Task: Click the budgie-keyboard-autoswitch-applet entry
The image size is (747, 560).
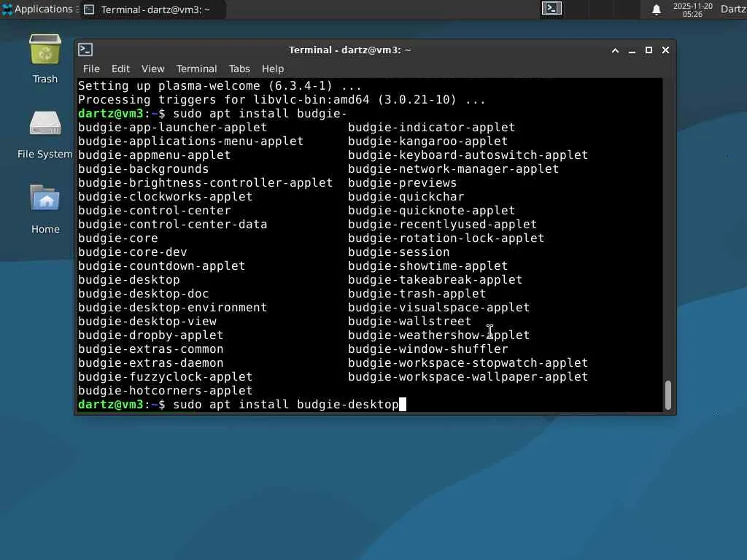Action: [x=468, y=155]
